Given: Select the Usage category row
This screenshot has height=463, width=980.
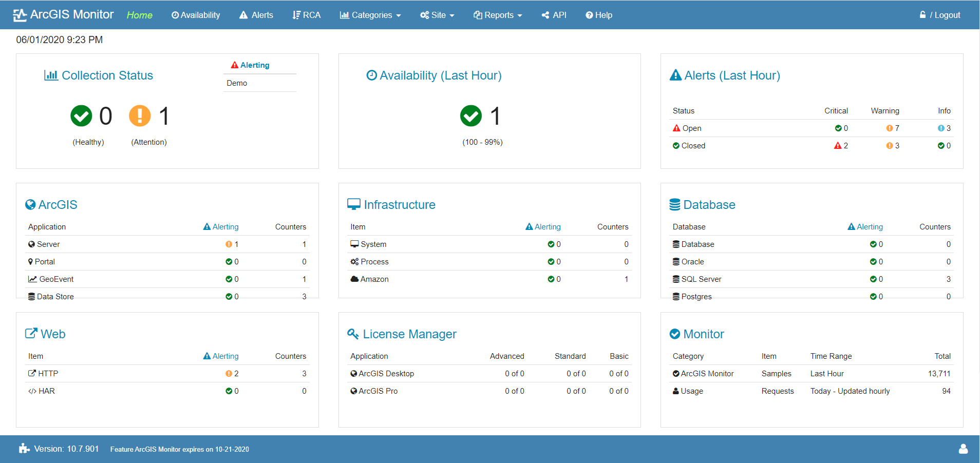Looking at the screenshot, I should tap(812, 391).
